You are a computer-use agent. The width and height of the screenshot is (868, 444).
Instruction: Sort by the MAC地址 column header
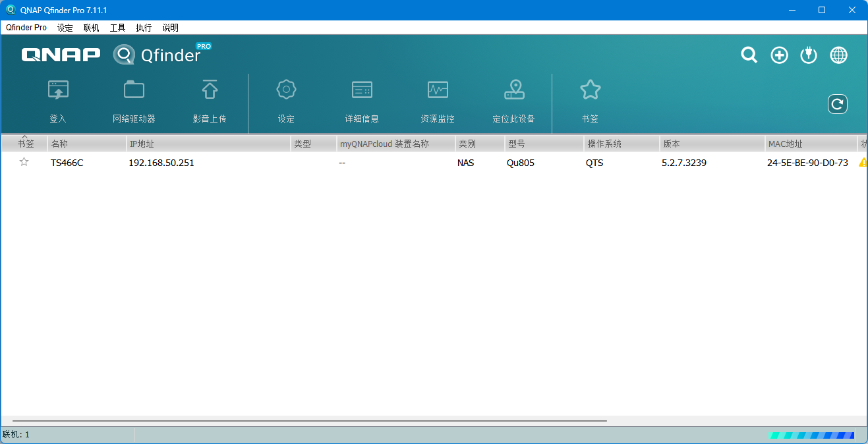[811, 144]
